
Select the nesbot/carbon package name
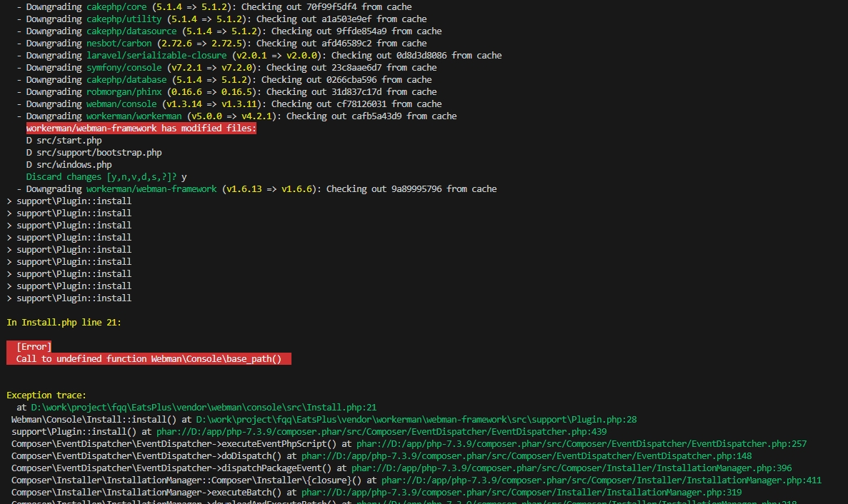119,44
